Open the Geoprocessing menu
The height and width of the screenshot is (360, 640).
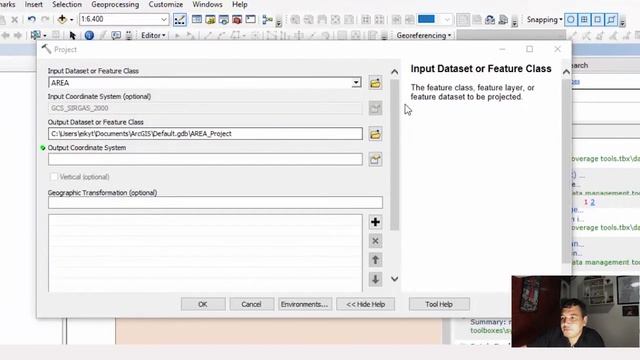pos(115,4)
